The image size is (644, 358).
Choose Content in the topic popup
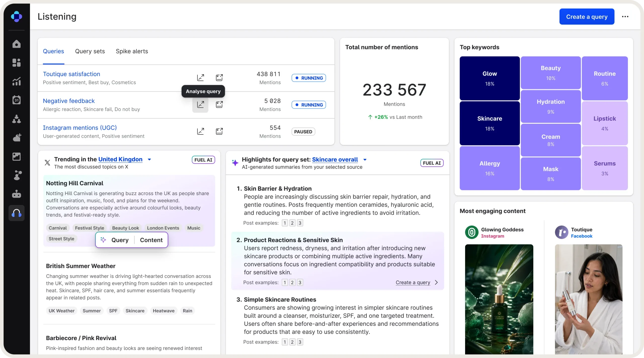(x=151, y=240)
